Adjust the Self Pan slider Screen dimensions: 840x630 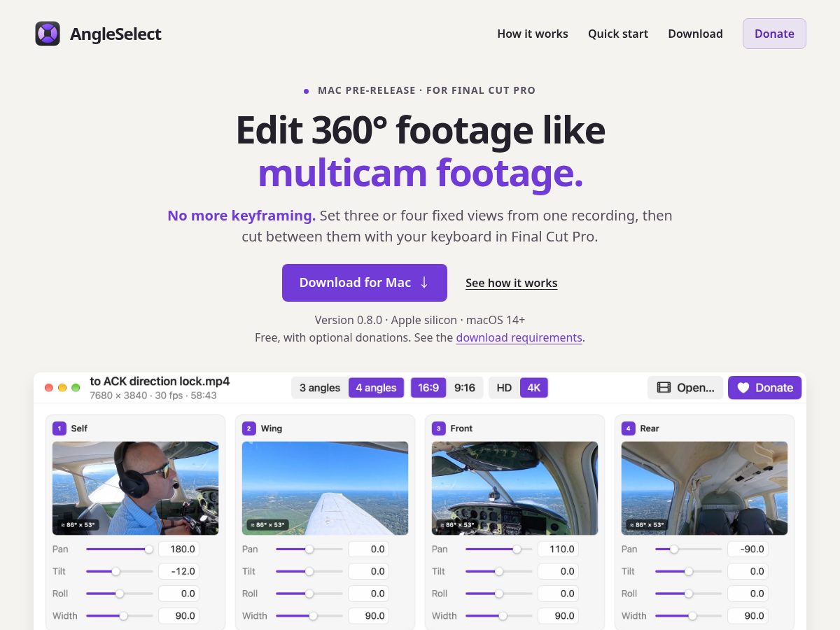[x=120, y=549]
